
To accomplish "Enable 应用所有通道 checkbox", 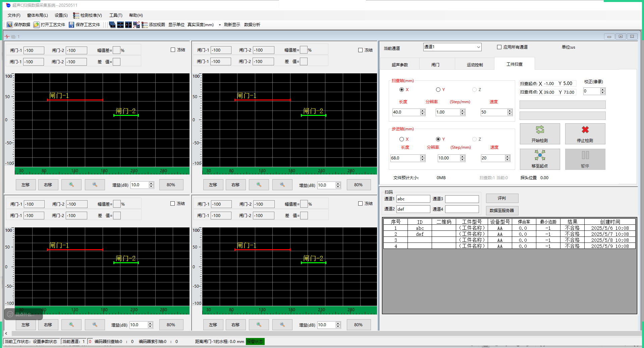I will coord(499,47).
